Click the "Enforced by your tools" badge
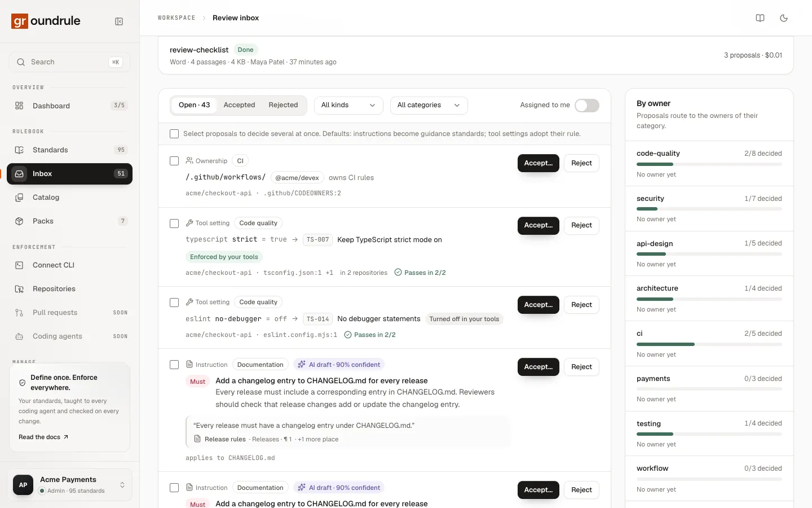Screen dimensions: 812x508 (224, 257)
